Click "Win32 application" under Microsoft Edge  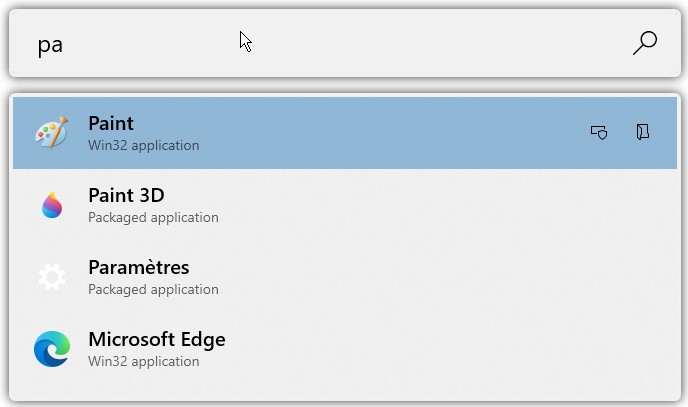[x=143, y=361]
